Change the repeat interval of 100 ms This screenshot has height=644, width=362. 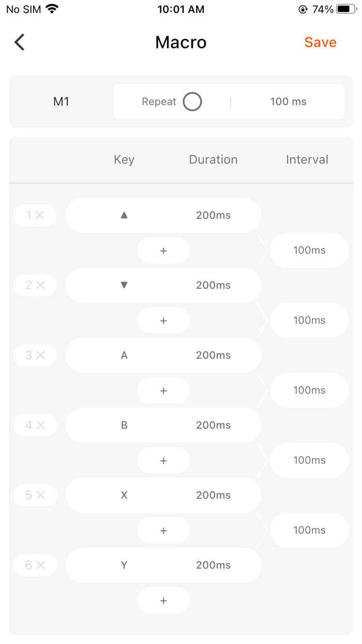288,101
